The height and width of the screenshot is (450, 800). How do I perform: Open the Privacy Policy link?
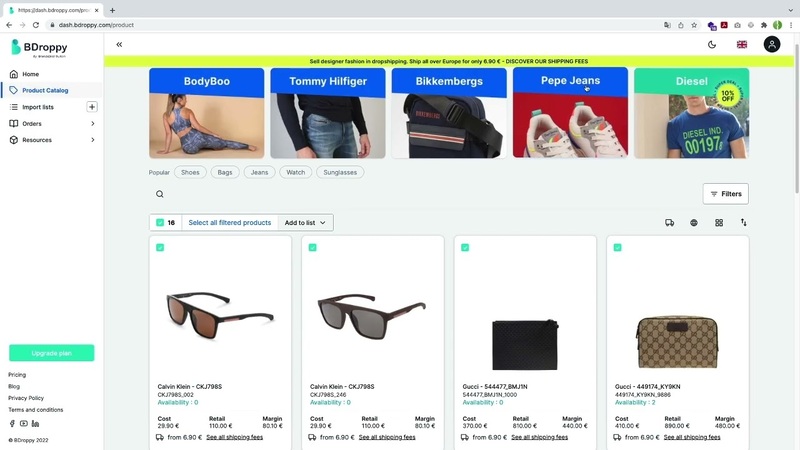(x=26, y=398)
